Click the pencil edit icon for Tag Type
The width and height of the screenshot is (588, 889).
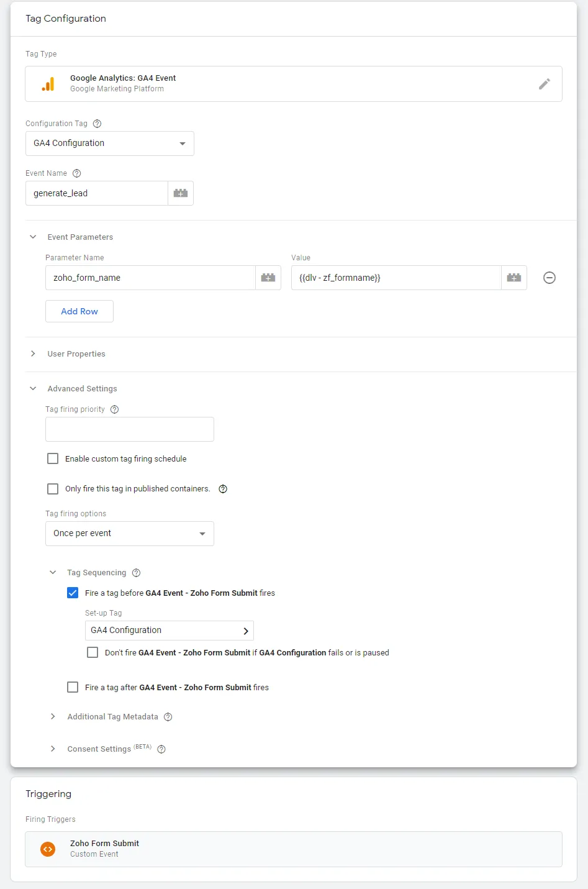(545, 84)
